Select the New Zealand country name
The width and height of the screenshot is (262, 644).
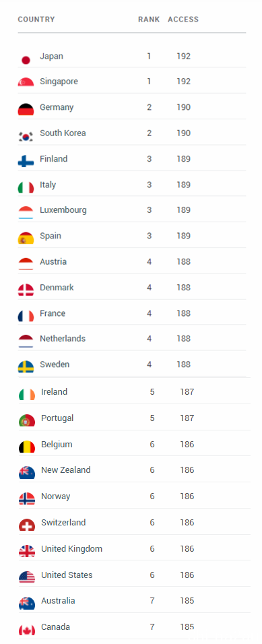point(66,470)
